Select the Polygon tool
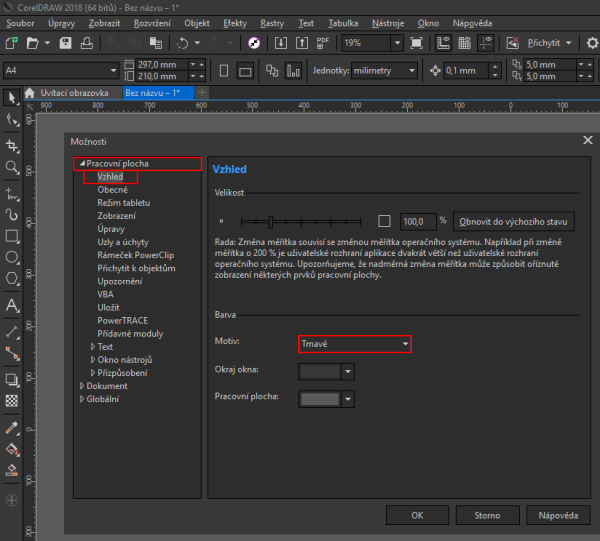Screen dimensions: 600x541 pos(11,279)
